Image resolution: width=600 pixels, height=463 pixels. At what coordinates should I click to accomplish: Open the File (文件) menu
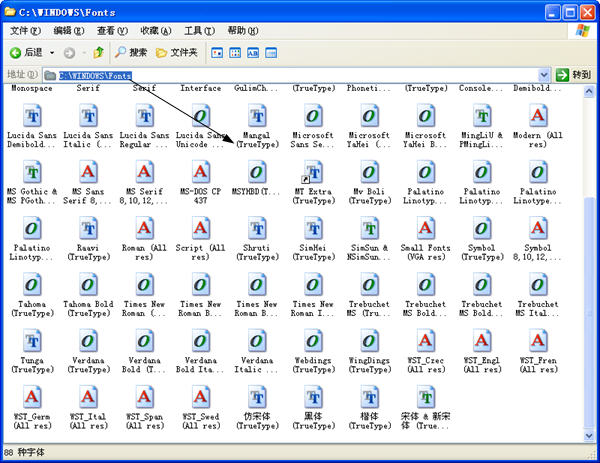[x=24, y=31]
